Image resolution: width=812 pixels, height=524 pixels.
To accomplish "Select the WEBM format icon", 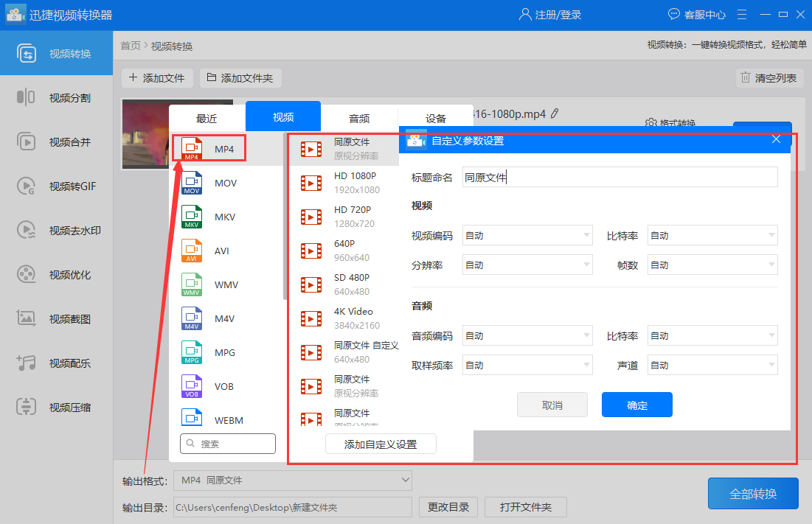I will click(x=192, y=417).
